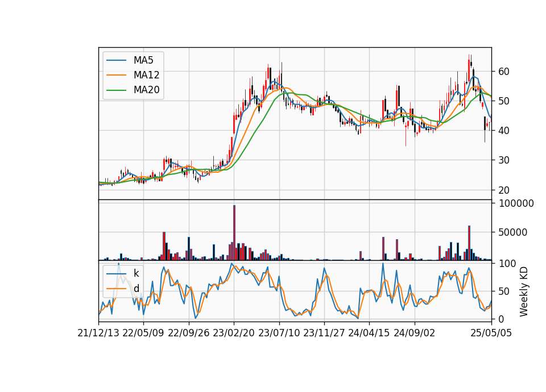Click the orange MA12 legend line sample
This screenshot has height=392, width=546.
point(116,75)
